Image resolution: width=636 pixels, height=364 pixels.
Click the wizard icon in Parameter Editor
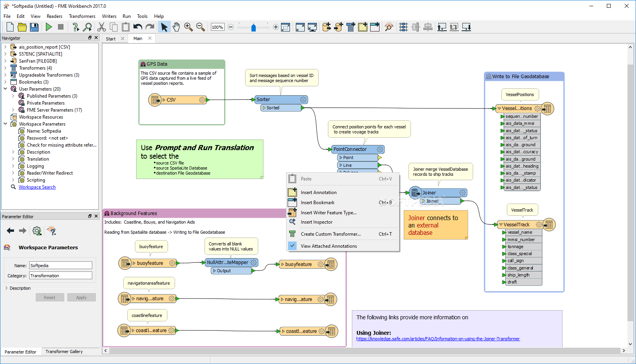click(52, 231)
